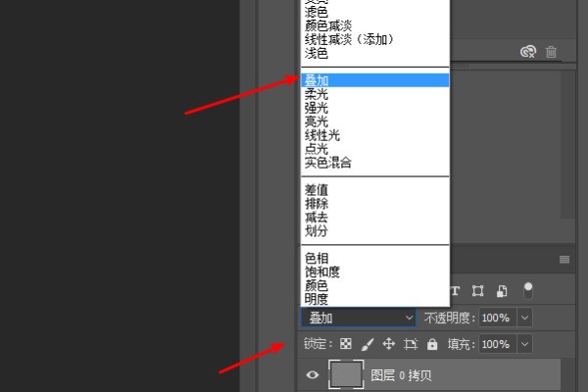This screenshot has width=588, height=392.
Task: Click the lock all padlock icon
Action: 432,345
